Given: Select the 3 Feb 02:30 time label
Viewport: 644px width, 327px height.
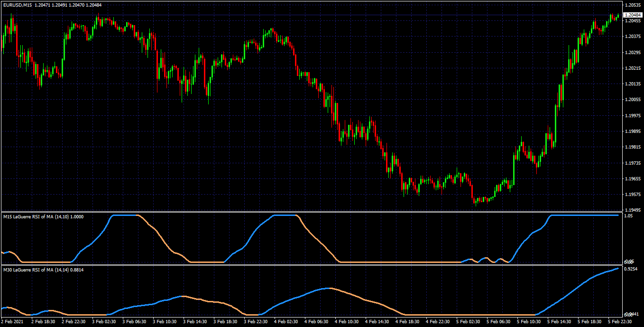Looking at the screenshot, I should coord(103,322).
